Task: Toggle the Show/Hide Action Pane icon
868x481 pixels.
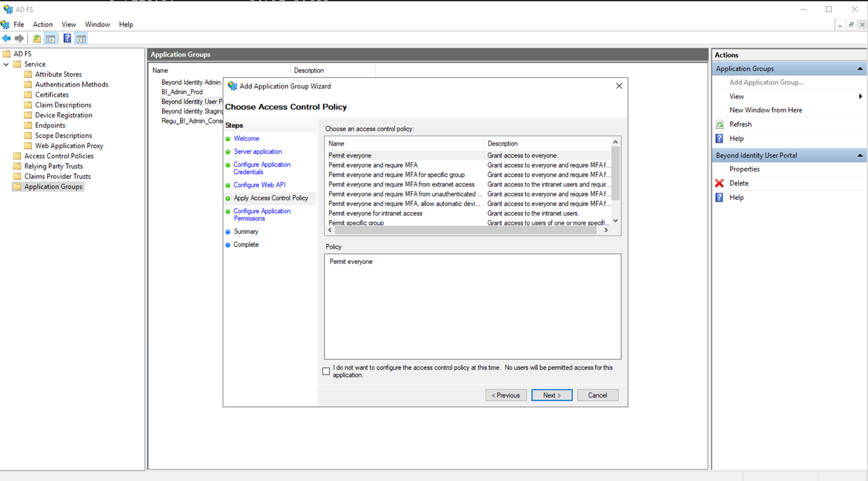Action: pos(81,38)
